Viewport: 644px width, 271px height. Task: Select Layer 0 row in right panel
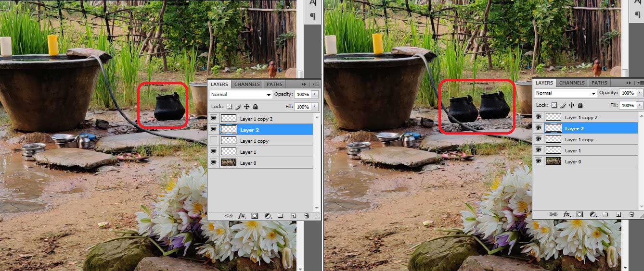585,161
